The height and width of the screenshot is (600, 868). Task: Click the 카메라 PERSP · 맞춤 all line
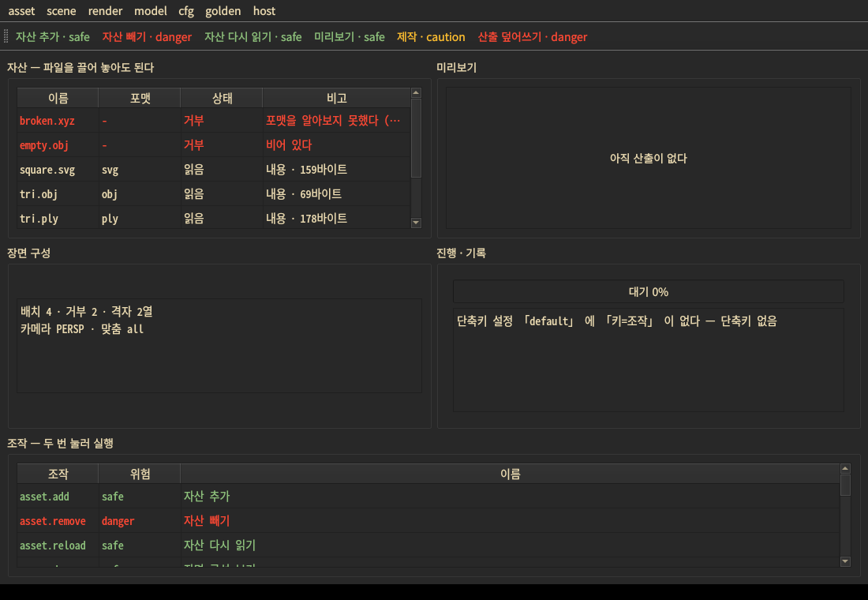point(82,329)
